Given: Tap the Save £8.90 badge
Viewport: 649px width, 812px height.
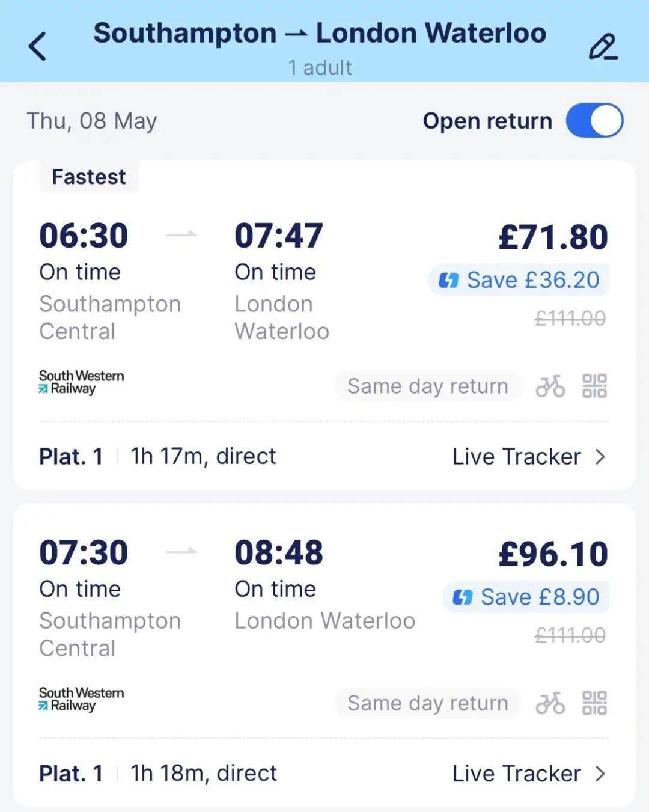Looking at the screenshot, I should click(526, 597).
